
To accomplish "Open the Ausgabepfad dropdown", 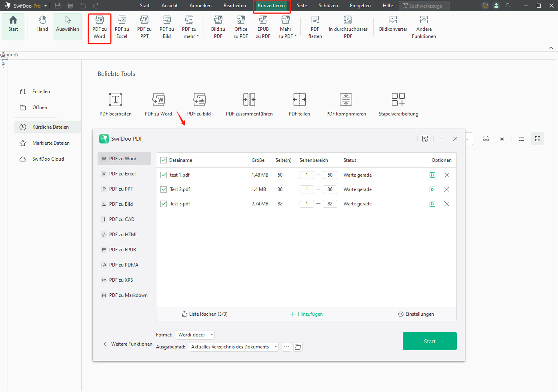I will pos(234,347).
